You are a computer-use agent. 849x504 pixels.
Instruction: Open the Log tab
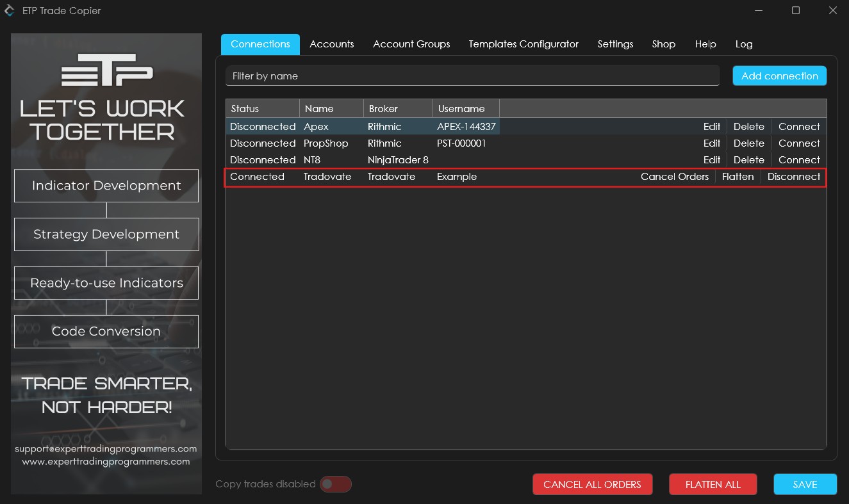744,44
